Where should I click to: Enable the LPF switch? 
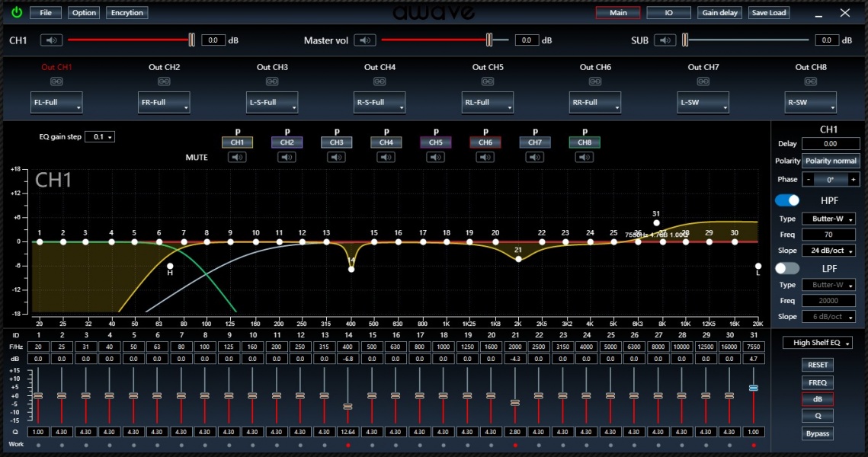pyautogui.click(x=787, y=268)
